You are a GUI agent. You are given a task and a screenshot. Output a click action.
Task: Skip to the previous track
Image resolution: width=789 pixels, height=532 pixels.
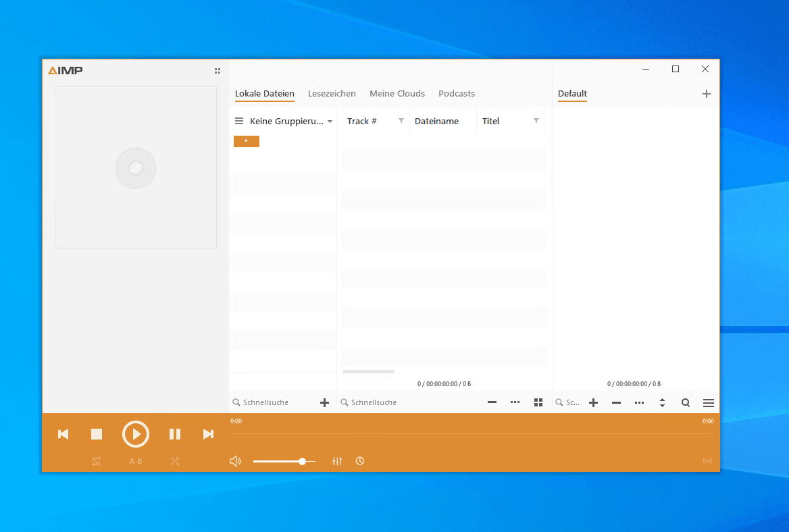click(63, 434)
